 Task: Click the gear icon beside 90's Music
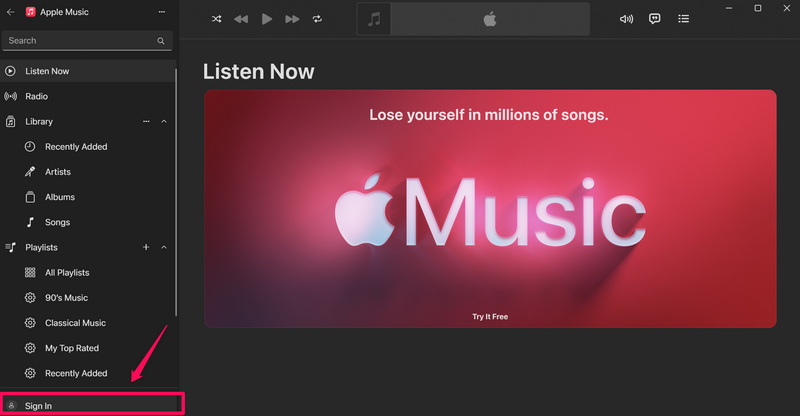coord(30,298)
